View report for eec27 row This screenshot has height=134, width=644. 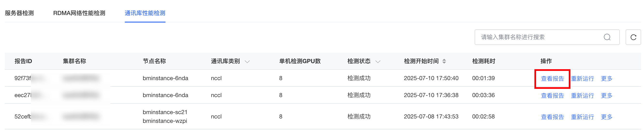[x=552, y=96]
